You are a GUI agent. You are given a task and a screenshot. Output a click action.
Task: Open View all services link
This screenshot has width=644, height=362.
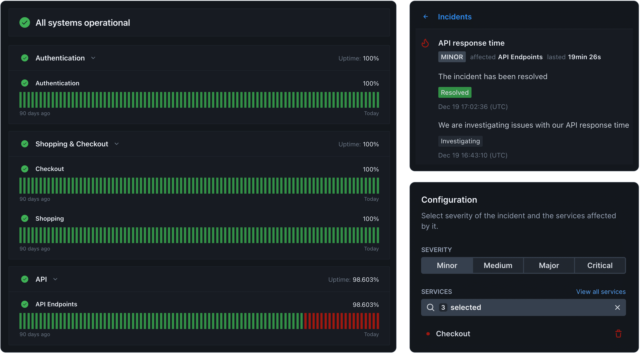click(601, 292)
